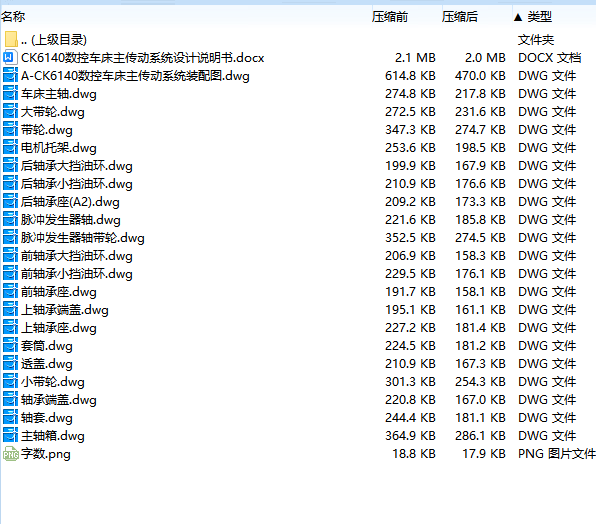Click the DWG icon for 大带轮.dwg
The image size is (596, 524).
point(10,112)
